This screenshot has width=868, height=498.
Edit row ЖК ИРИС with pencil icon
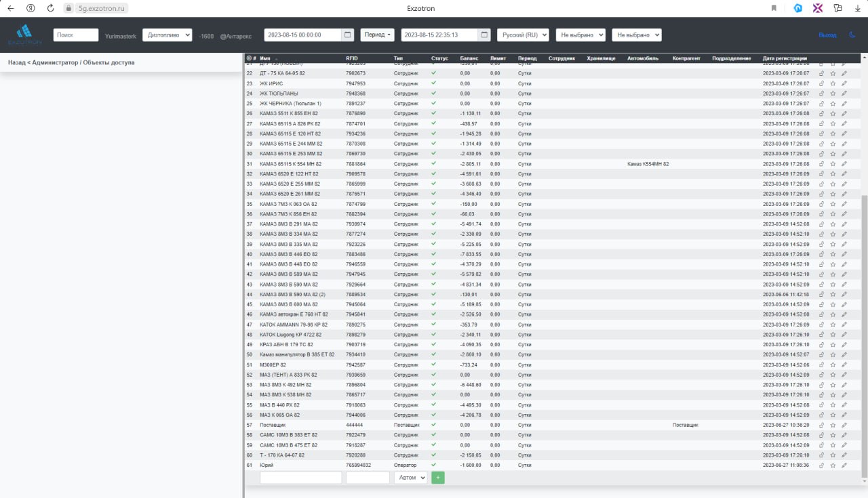844,83
